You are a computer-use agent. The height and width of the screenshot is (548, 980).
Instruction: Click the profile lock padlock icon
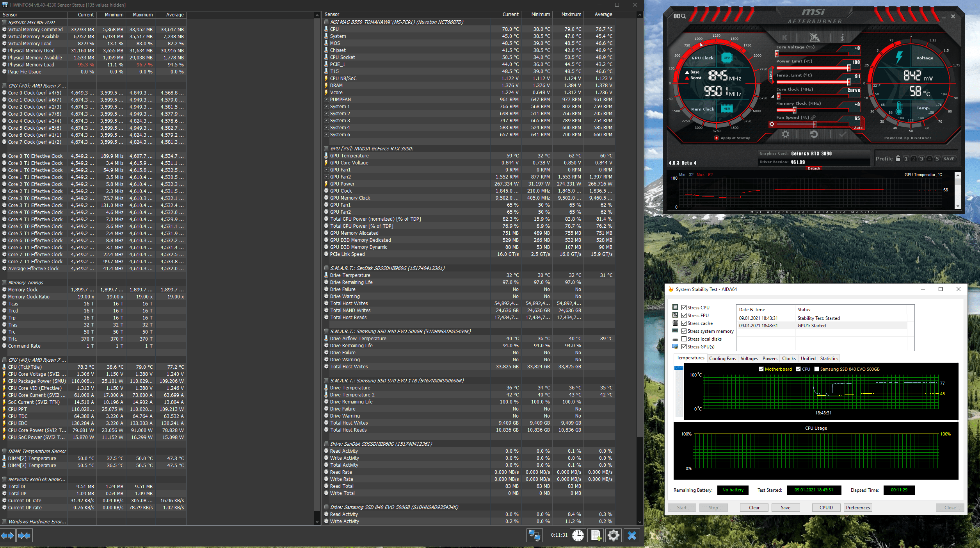pos(898,159)
